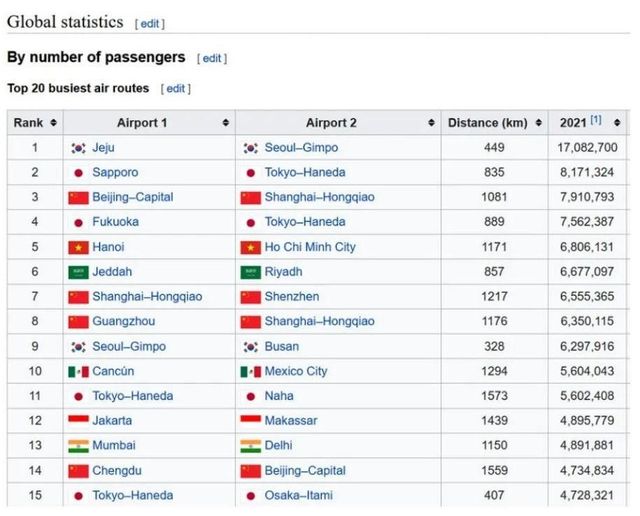Click Vietnam flag next to Hanoi
The image size is (640, 516).
coord(78,247)
